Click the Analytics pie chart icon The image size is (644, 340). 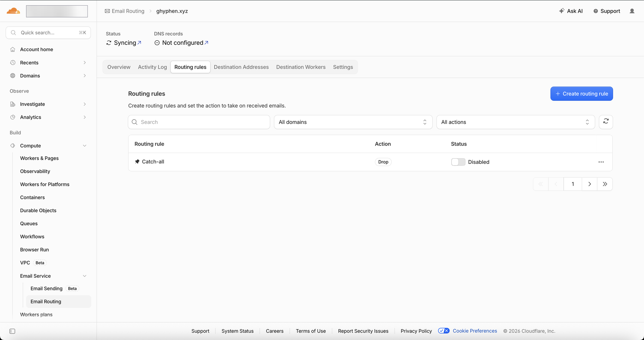point(13,117)
